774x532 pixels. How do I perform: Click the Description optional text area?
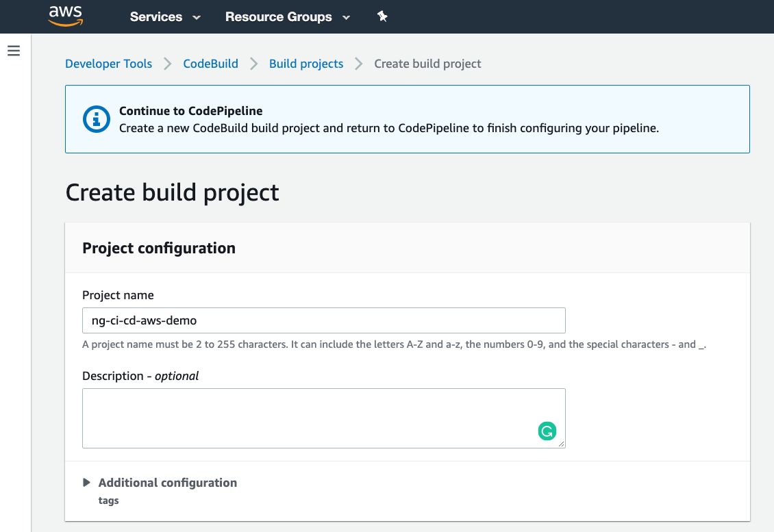[324, 418]
